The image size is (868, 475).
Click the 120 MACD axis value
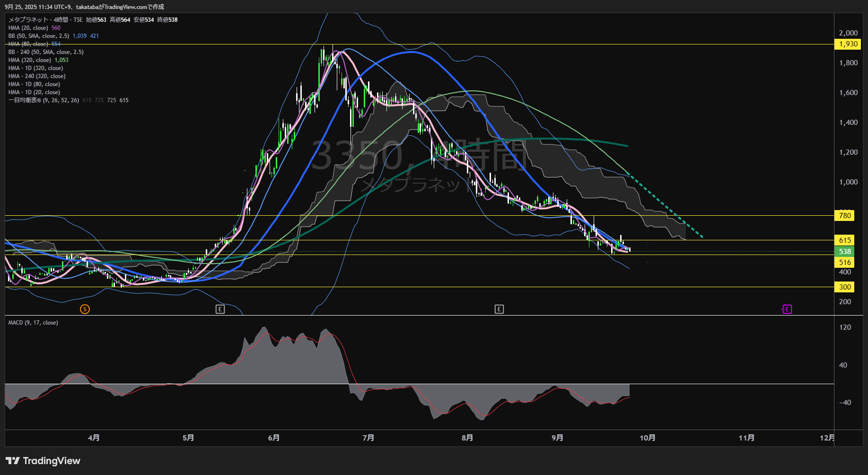(845, 327)
